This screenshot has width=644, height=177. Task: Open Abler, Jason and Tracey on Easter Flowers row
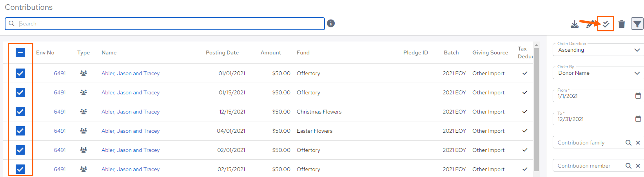point(131,131)
